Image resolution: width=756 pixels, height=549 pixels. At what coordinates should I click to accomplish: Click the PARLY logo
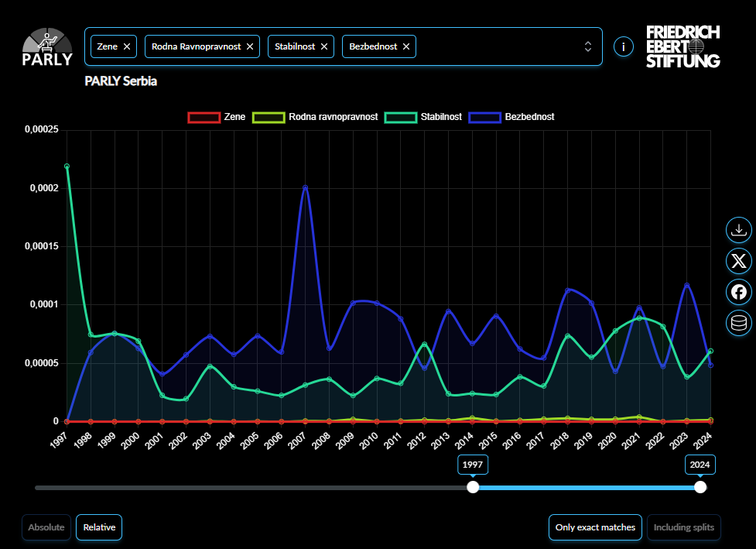coord(46,48)
